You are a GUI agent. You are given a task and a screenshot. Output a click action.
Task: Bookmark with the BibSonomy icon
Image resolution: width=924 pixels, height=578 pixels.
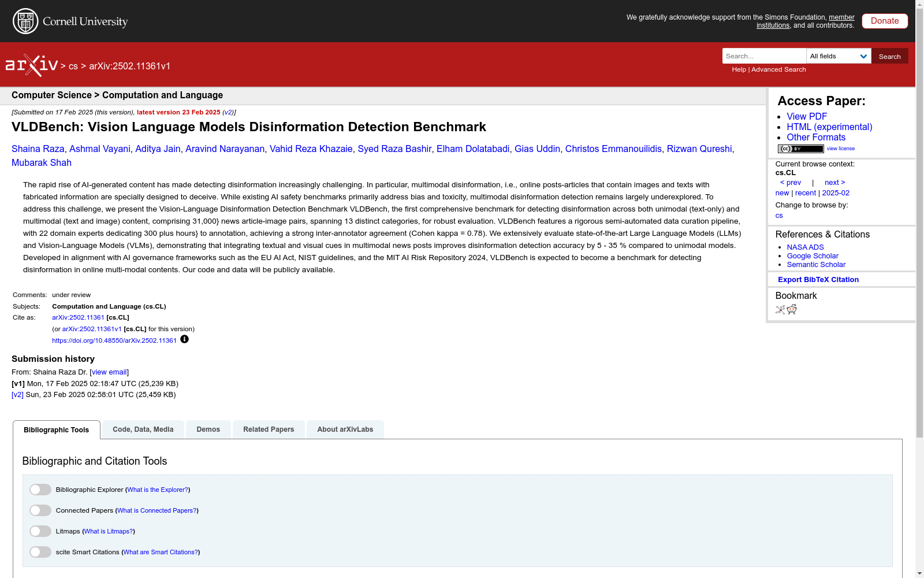(780, 310)
